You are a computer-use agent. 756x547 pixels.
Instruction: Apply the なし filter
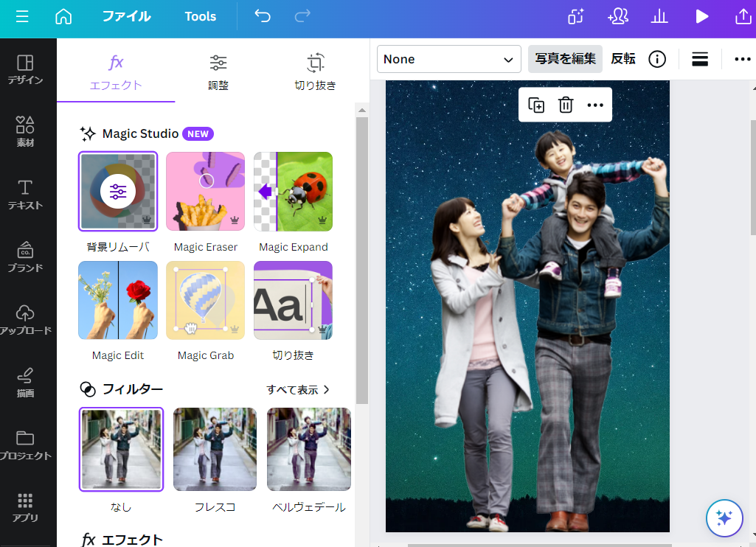pos(121,449)
